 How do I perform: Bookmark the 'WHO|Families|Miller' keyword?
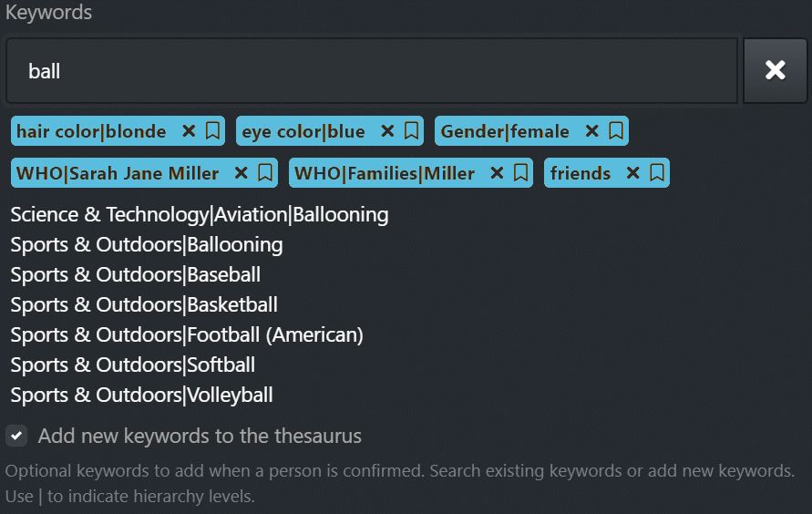pyautogui.click(x=521, y=173)
